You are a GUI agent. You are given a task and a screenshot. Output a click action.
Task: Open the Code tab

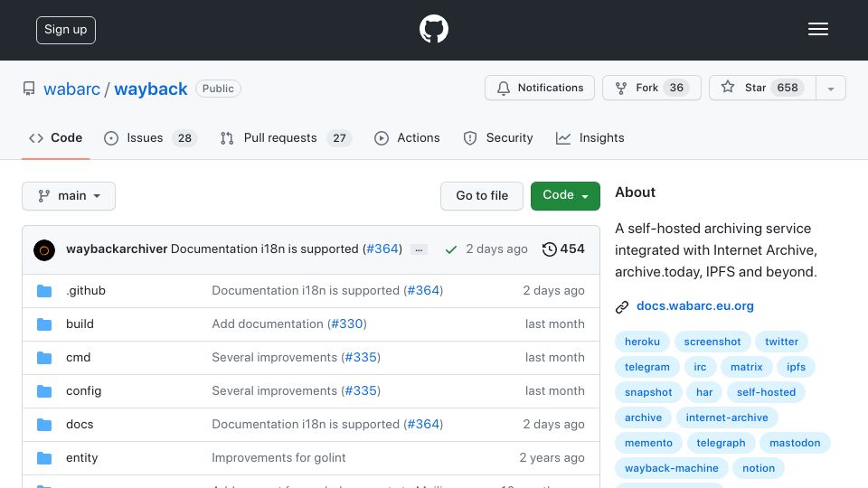55,137
